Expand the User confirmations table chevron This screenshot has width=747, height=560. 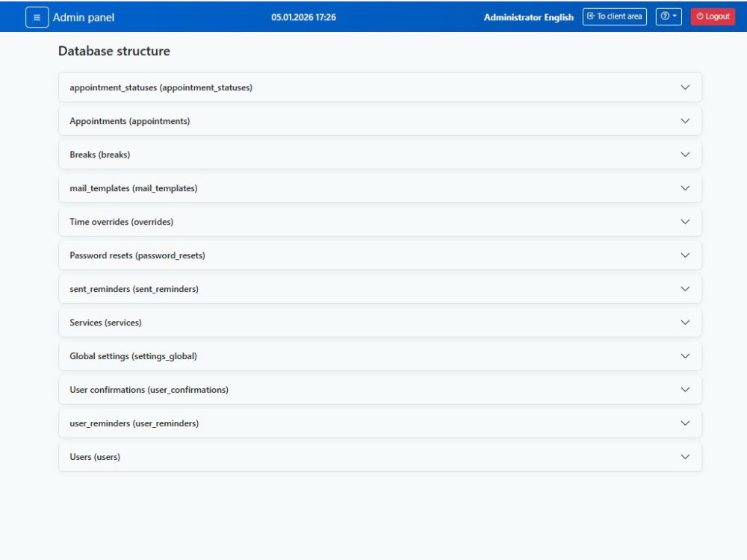[685, 390]
